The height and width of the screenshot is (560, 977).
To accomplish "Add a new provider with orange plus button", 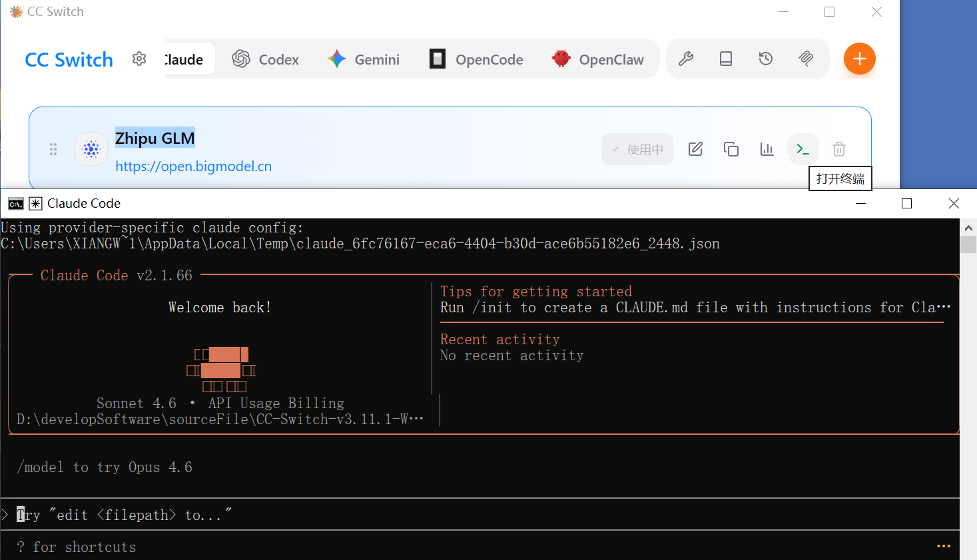I will tap(860, 59).
